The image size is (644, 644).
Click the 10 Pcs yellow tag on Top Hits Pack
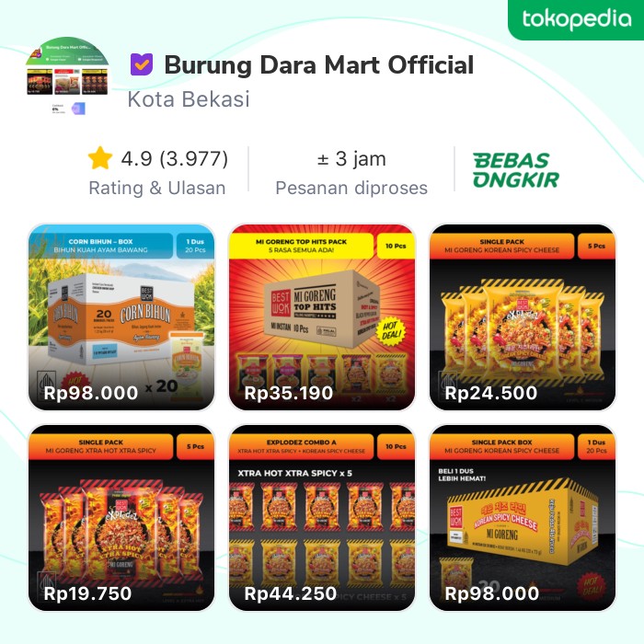pyautogui.click(x=396, y=246)
